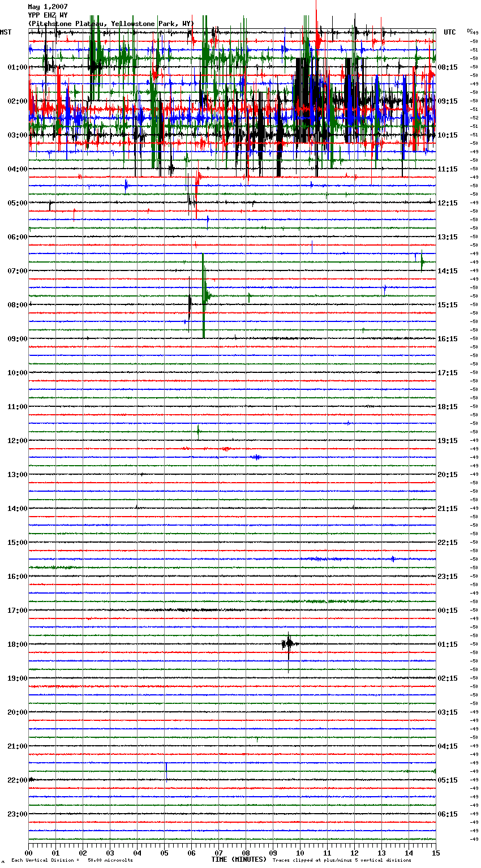Select the 18:00 MST time label
This screenshot has width=481, height=868.
point(18,644)
